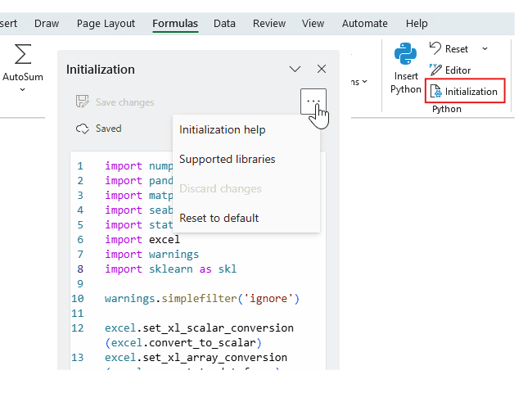Image resolution: width=532 pixels, height=393 pixels.
Task: Click the Python group label
Action: (447, 109)
